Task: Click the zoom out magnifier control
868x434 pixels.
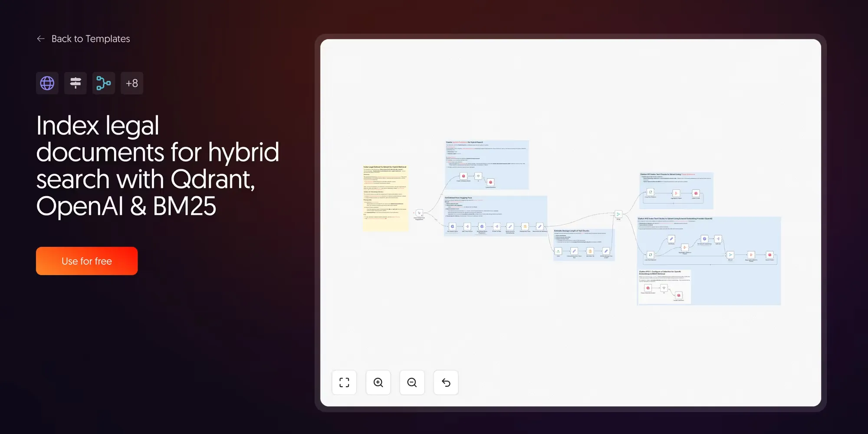Action: [412, 382]
